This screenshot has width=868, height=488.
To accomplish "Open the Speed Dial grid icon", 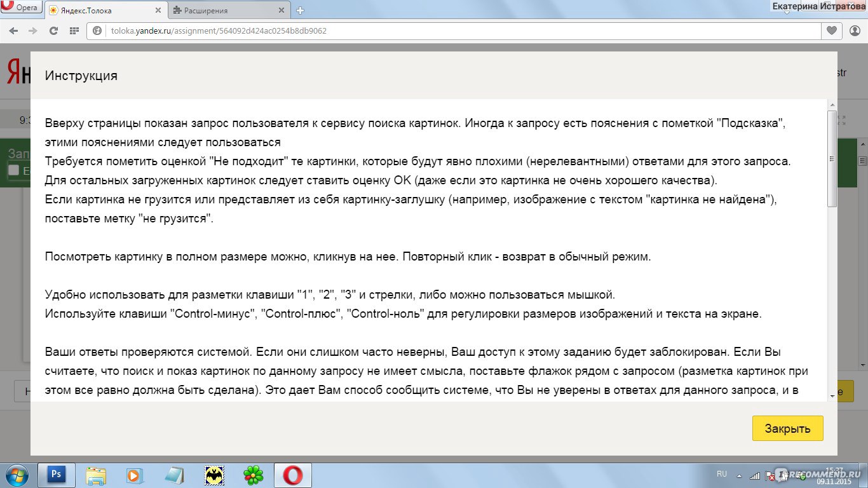I will [74, 30].
